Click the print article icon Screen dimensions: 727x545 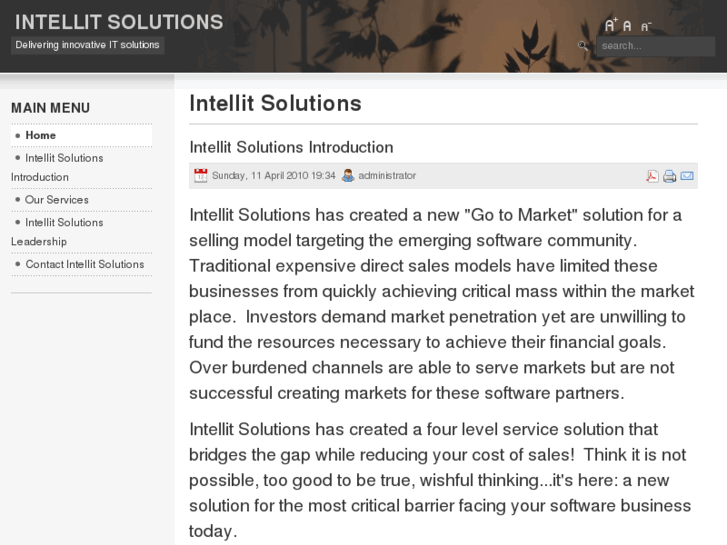point(669,176)
